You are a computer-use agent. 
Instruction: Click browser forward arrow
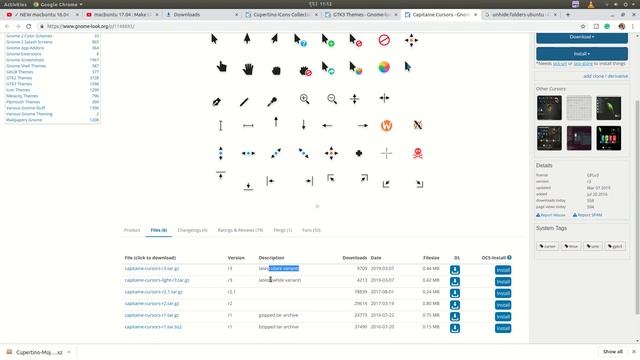pyautogui.click(x=18, y=26)
